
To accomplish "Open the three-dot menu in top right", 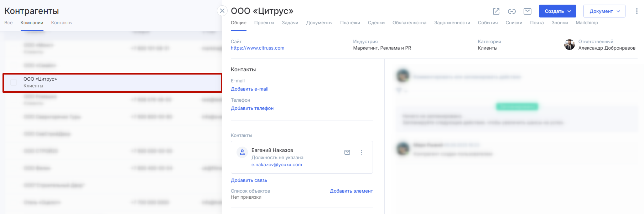I will tap(637, 11).
